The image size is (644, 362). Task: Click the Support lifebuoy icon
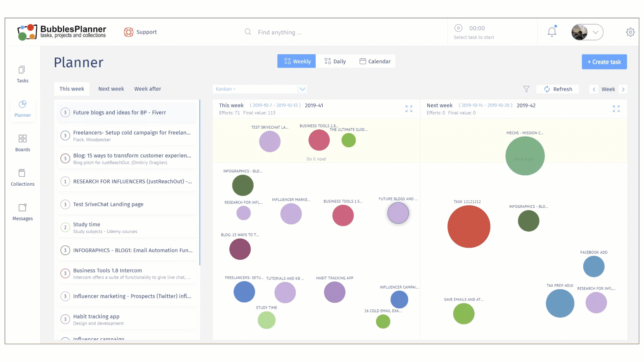[128, 32]
